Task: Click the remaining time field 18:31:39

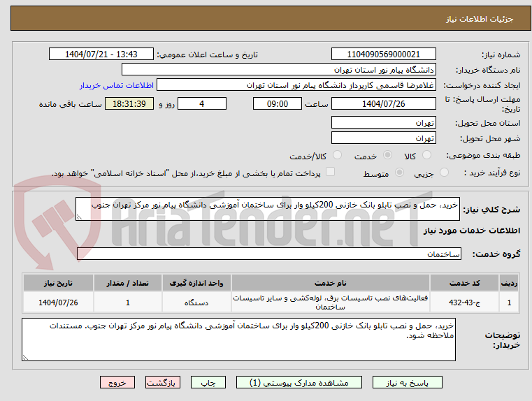Action: (x=129, y=103)
